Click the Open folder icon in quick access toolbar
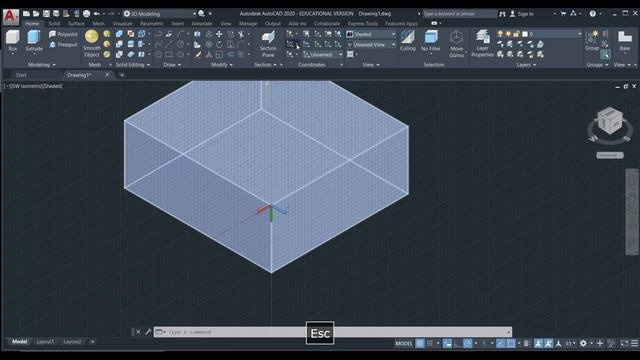The image size is (640, 360). pyautogui.click(x=36, y=14)
